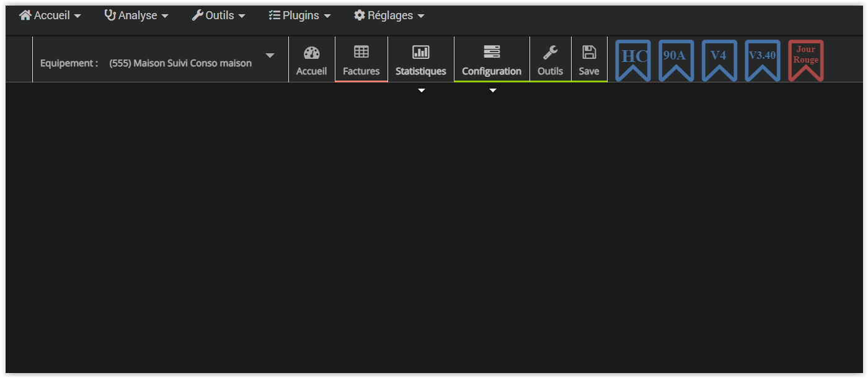Open the Analyse menu
The height and width of the screenshot is (378, 868).
136,15
